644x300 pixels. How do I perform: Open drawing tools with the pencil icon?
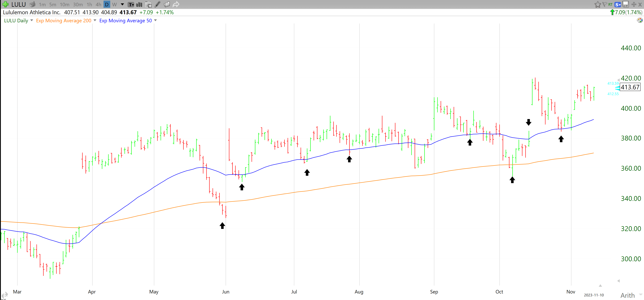click(157, 4)
